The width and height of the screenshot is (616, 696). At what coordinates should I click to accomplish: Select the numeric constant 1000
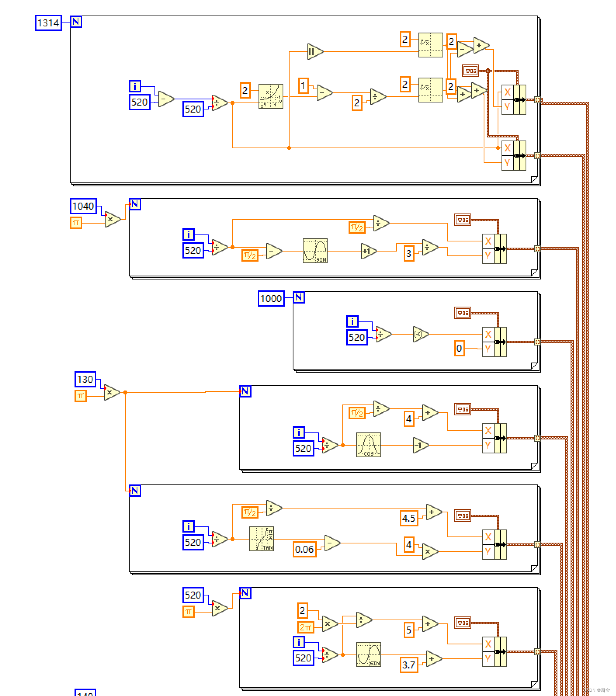click(x=271, y=299)
